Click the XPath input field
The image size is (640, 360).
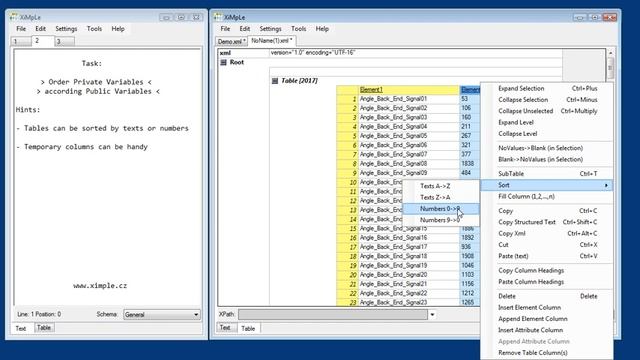tap(333, 315)
